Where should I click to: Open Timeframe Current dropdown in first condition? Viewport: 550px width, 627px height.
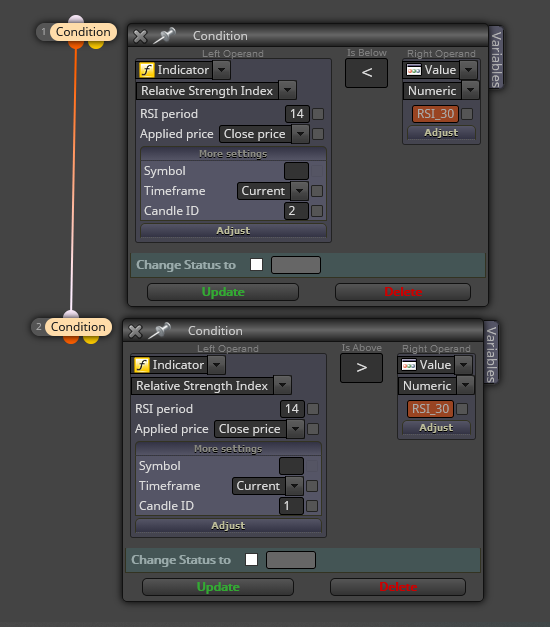point(300,191)
